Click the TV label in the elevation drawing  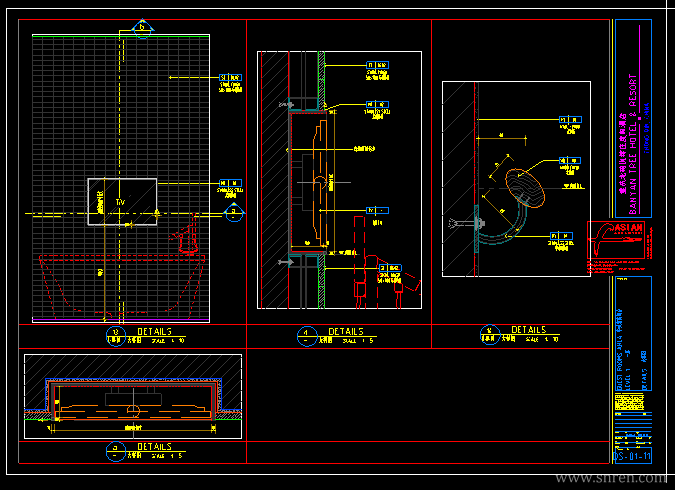(x=120, y=202)
